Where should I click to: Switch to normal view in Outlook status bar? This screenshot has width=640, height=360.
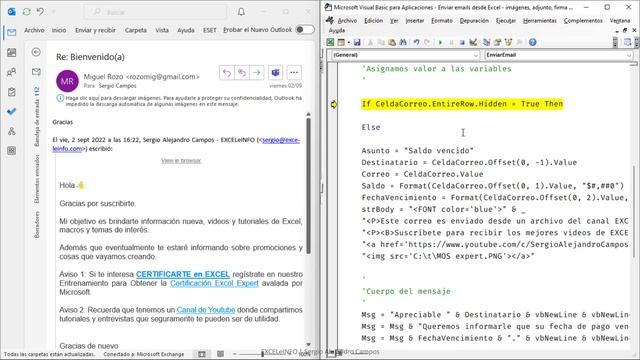pos(202,354)
